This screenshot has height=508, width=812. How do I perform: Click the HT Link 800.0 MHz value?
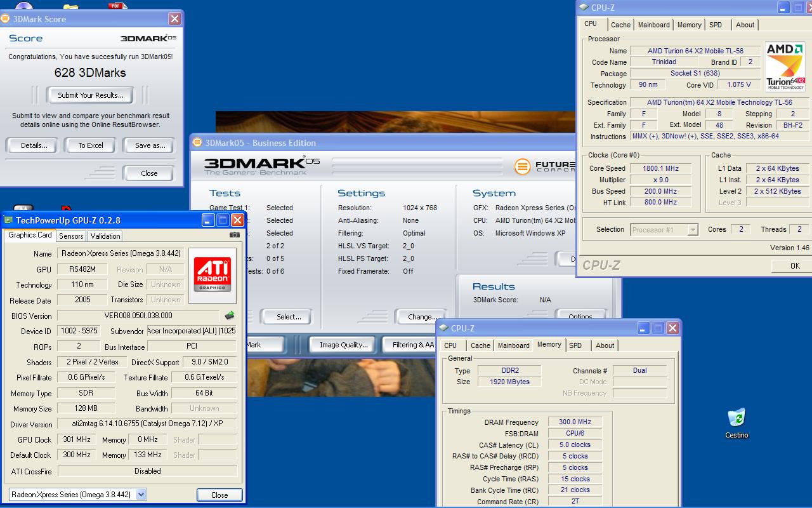tap(660, 202)
